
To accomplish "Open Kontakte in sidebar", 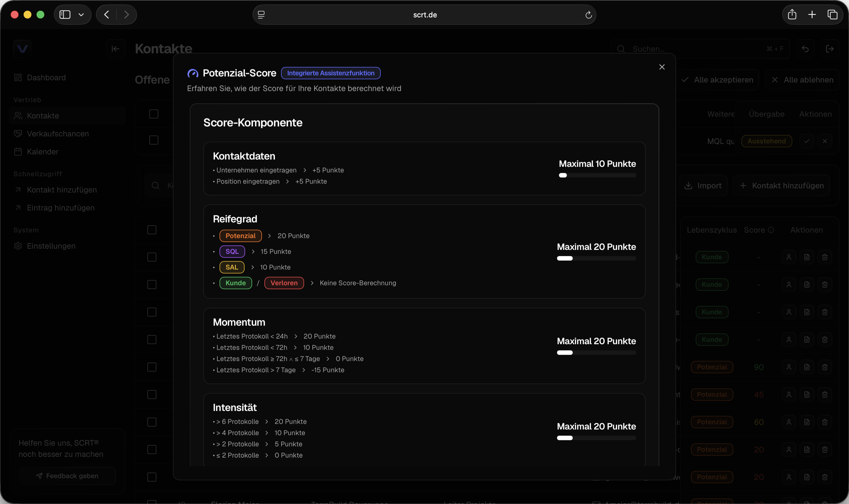I will 67,115.
